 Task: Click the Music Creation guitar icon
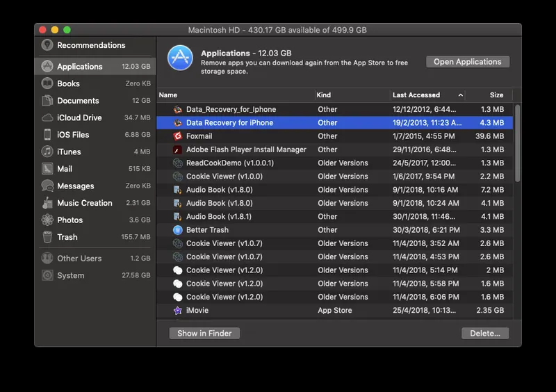click(x=47, y=202)
